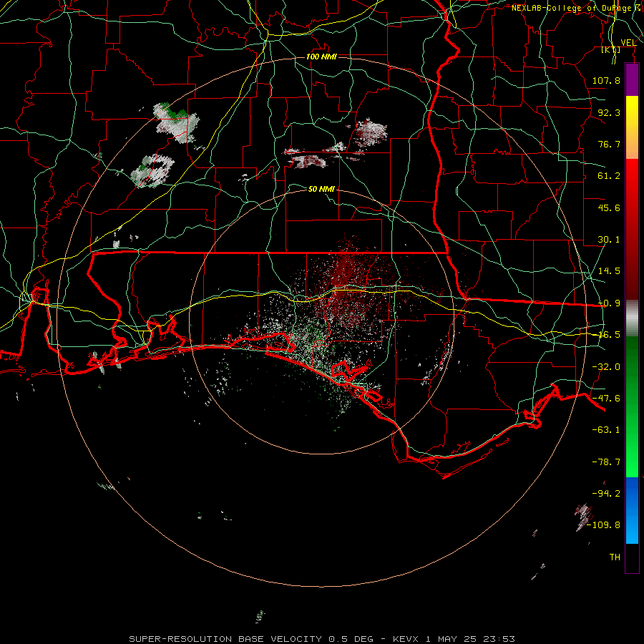
Task: Click the -32.0 velocity scale value
Action: [606, 367]
